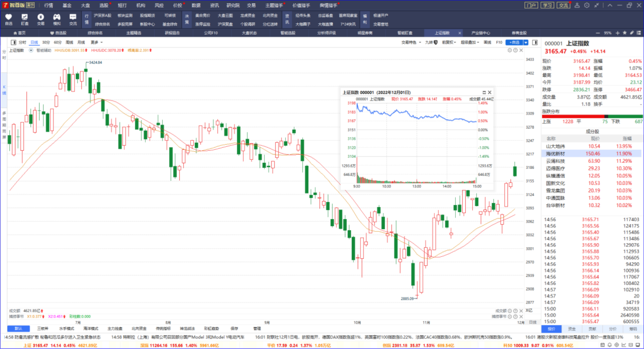The height and width of the screenshot is (349, 644).
Task: Toggle the right side panel icon
Action: tap(535, 42)
